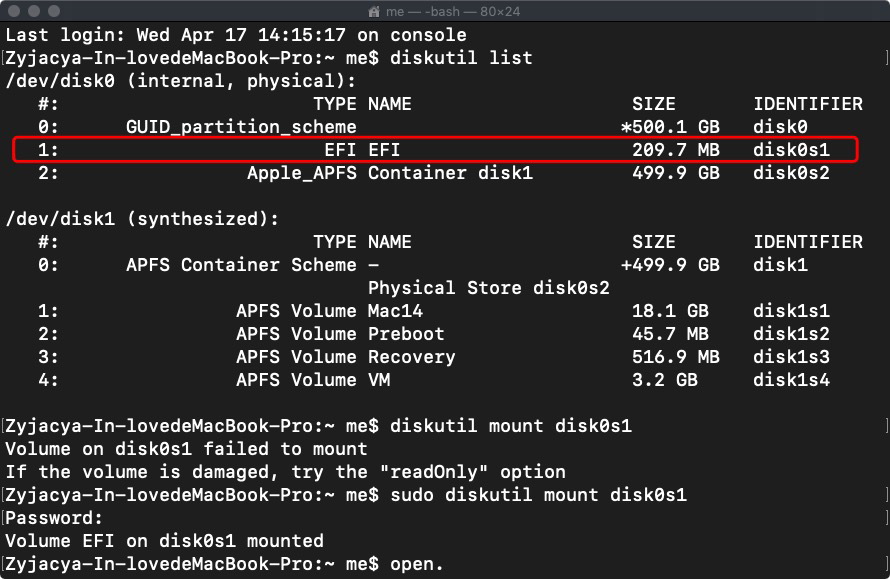Click the Recovery volume entry
890x579 pixels.
tap(411, 357)
